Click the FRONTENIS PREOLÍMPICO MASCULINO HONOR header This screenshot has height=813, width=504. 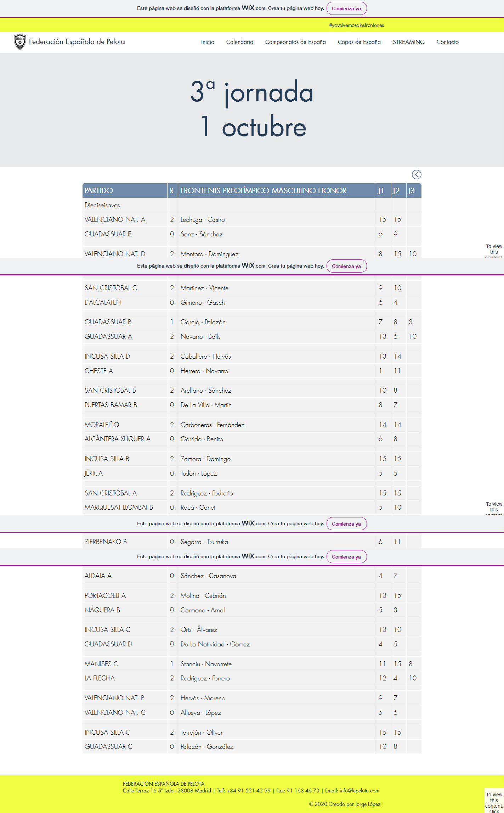click(x=263, y=191)
